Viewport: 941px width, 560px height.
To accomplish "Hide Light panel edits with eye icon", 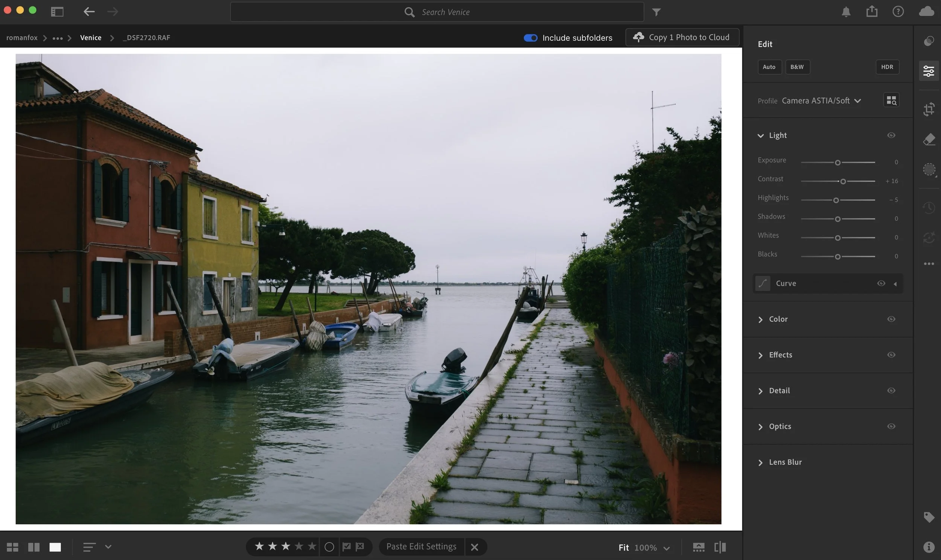I will [x=891, y=135].
